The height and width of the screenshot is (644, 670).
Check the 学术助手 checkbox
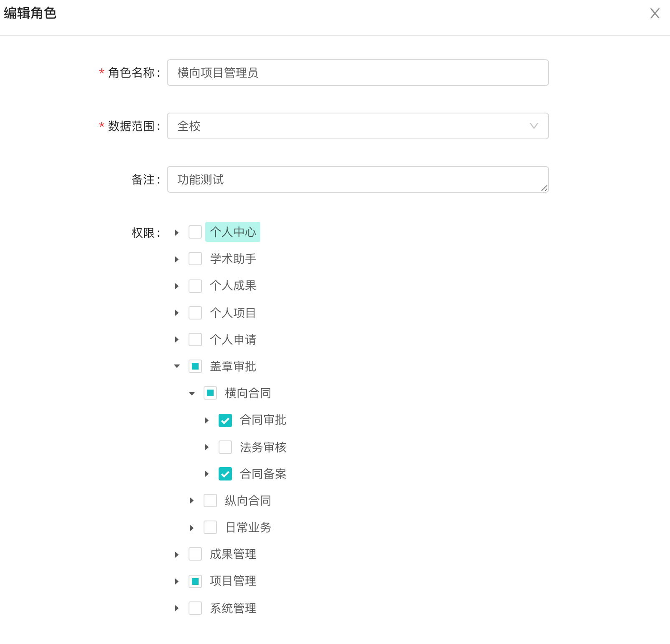195,259
